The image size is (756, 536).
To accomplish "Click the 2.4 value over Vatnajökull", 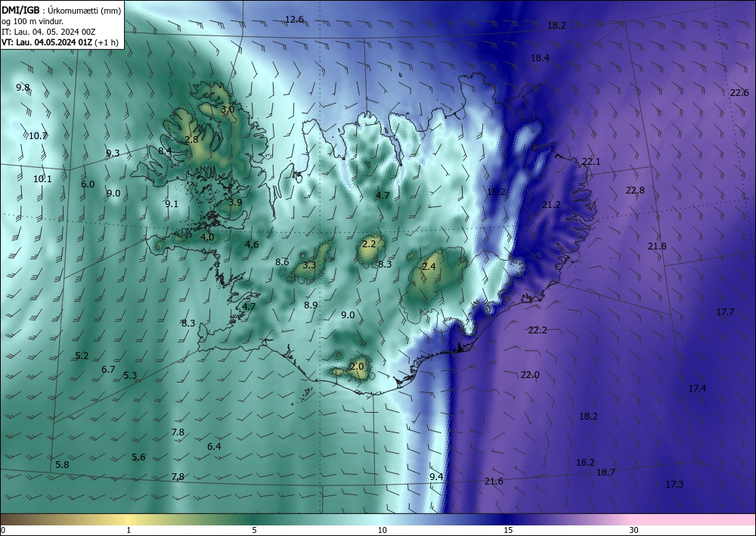I will [x=429, y=267].
